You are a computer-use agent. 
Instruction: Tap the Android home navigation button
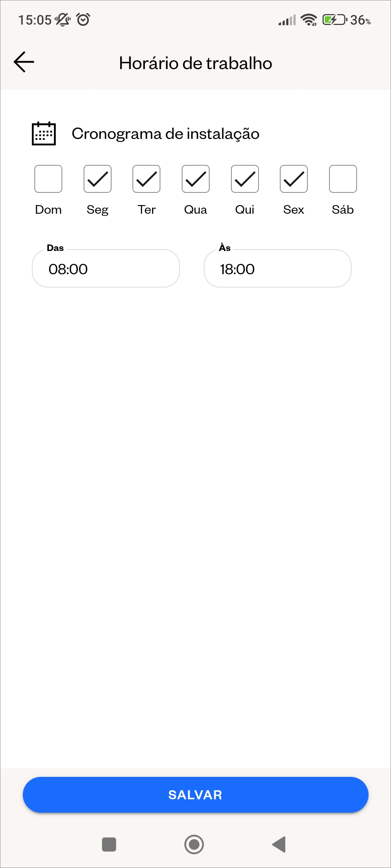pos(194,844)
